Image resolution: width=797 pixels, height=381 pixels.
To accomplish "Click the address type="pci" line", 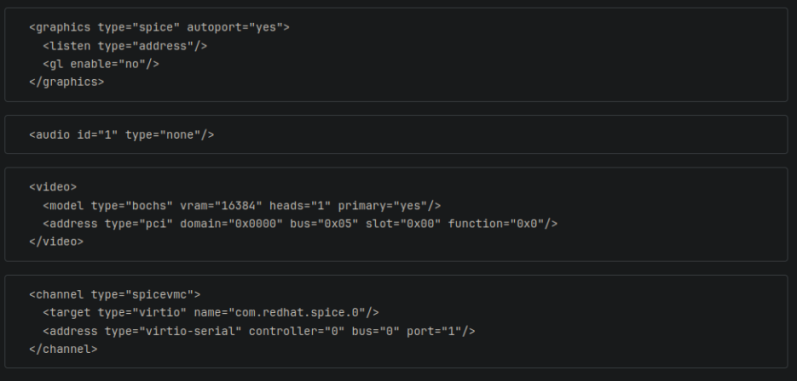I will (300, 224).
